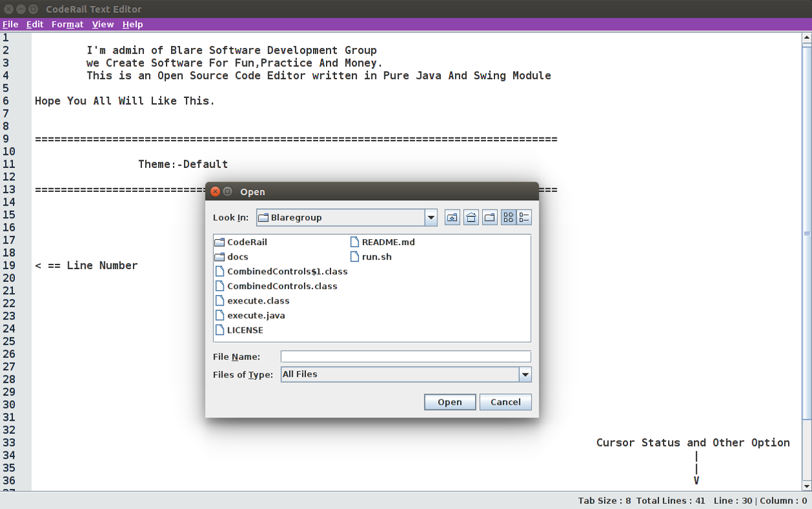The width and height of the screenshot is (812, 509).
Task: Select the file icon of README.md
Action: [x=354, y=242]
